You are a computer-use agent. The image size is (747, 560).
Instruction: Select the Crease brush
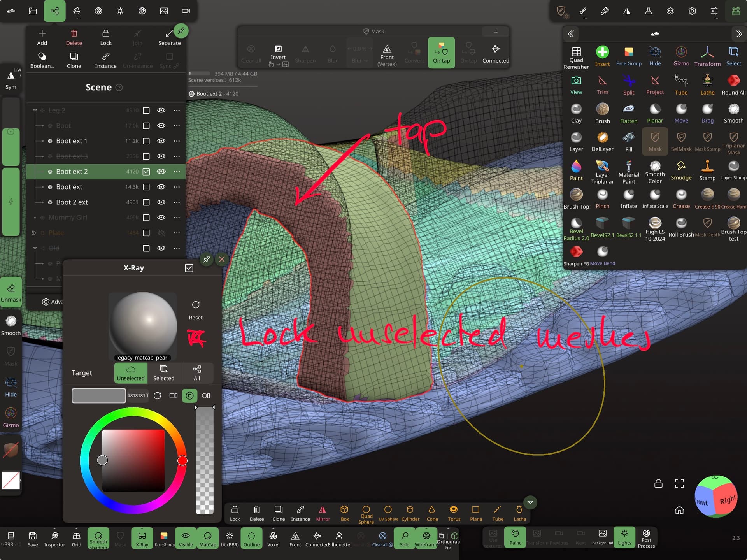click(681, 198)
